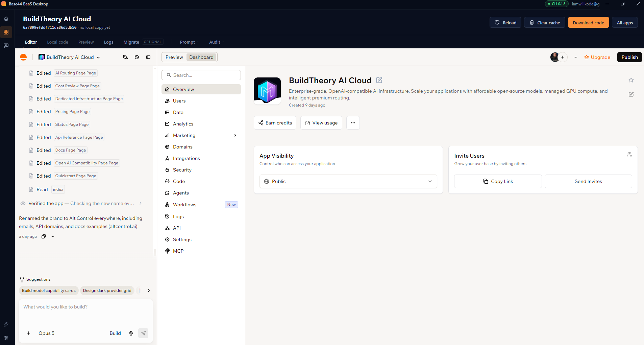The width and height of the screenshot is (644, 345).
Task: Open the Prompt dropdown tab
Action: click(x=189, y=42)
